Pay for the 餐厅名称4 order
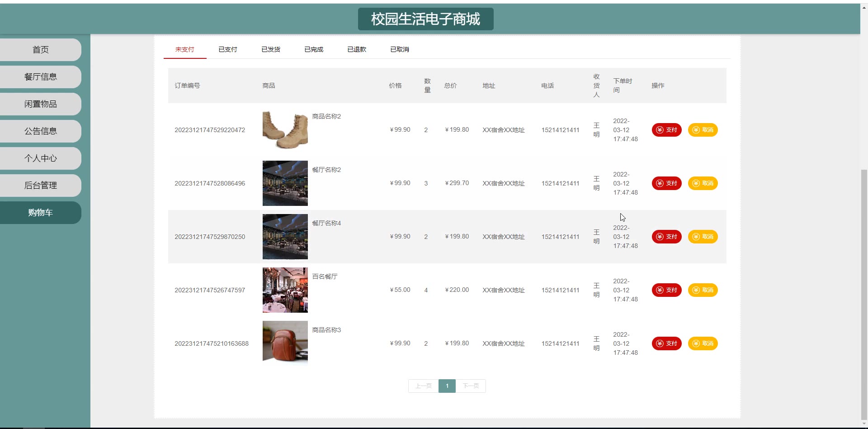 point(666,237)
